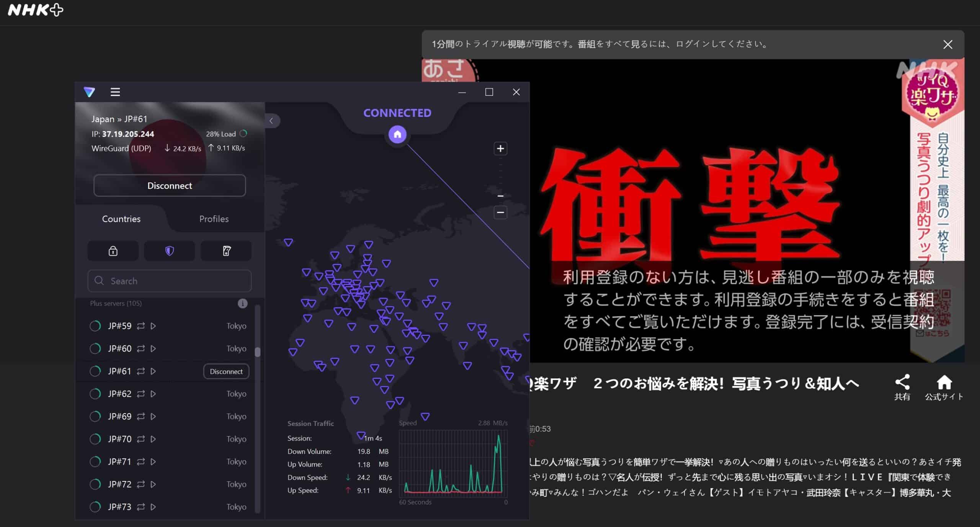Click the CONNECTED status label
This screenshot has height=527, width=980.
(x=397, y=113)
